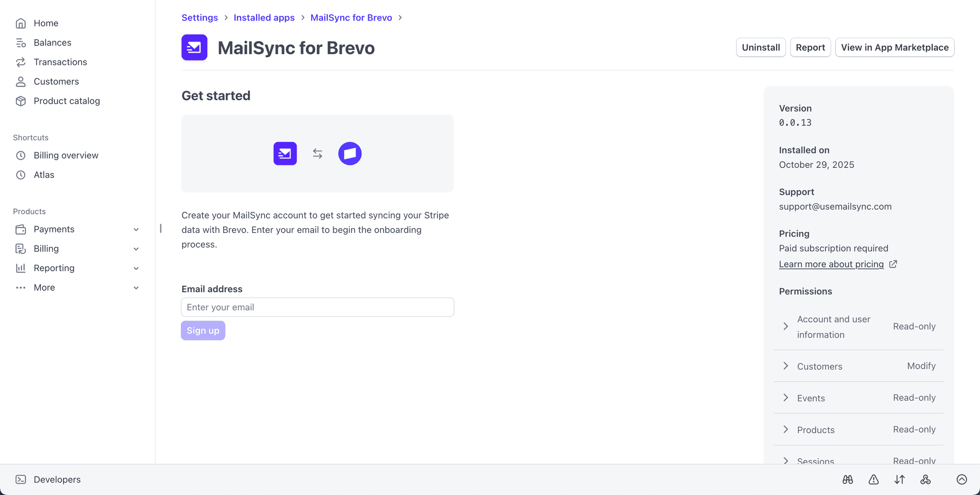
Task: Select Balances from the sidebar
Action: [x=52, y=43]
